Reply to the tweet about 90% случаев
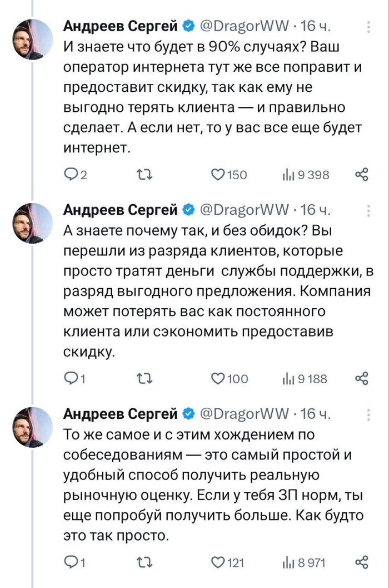This screenshot has height=588, width=389. [72, 176]
